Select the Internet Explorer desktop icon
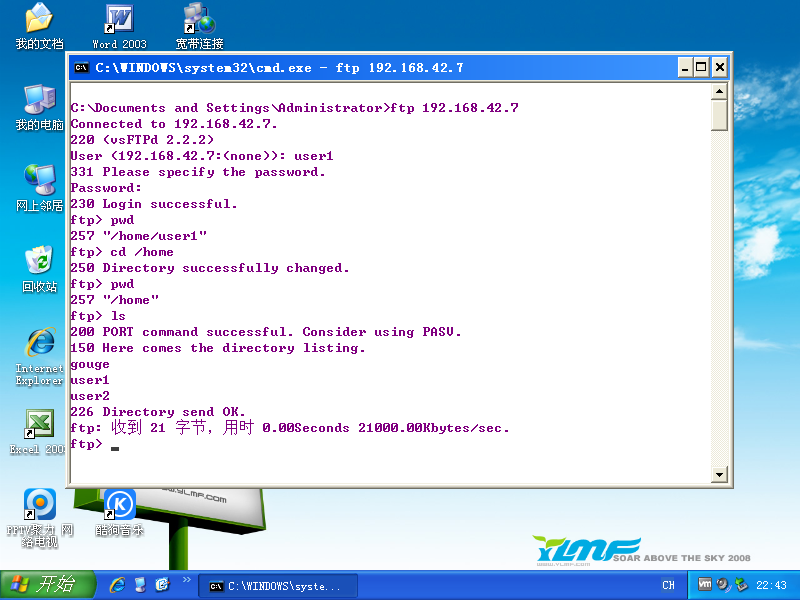 pyautogui.click(x=39, y=356)
